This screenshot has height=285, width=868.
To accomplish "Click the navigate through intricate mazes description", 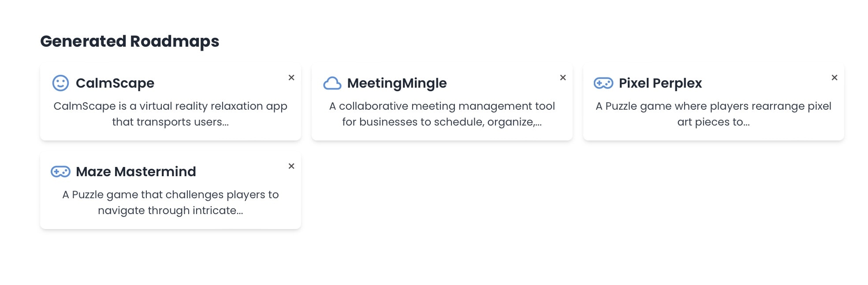I will coord(170,202).
